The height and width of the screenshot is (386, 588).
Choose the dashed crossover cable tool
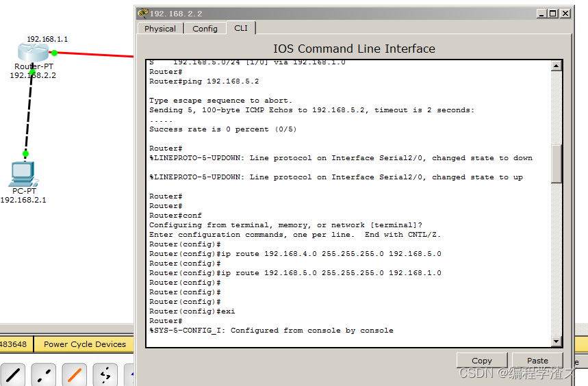44,375
